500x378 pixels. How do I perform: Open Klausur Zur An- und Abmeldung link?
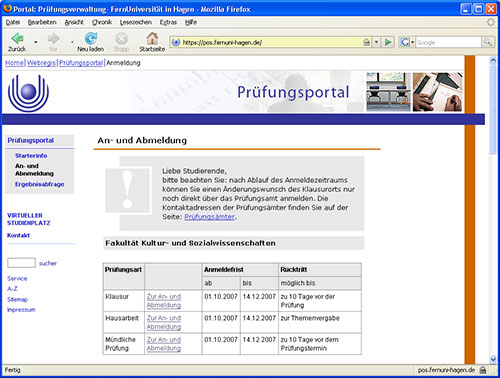(164, 301)
